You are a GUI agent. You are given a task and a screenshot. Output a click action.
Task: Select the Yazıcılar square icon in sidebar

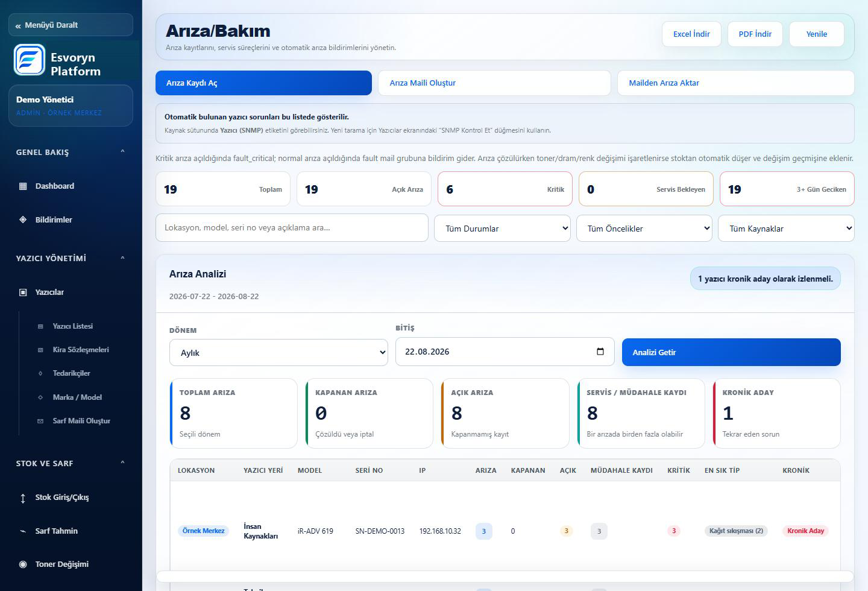coord(23,292)
